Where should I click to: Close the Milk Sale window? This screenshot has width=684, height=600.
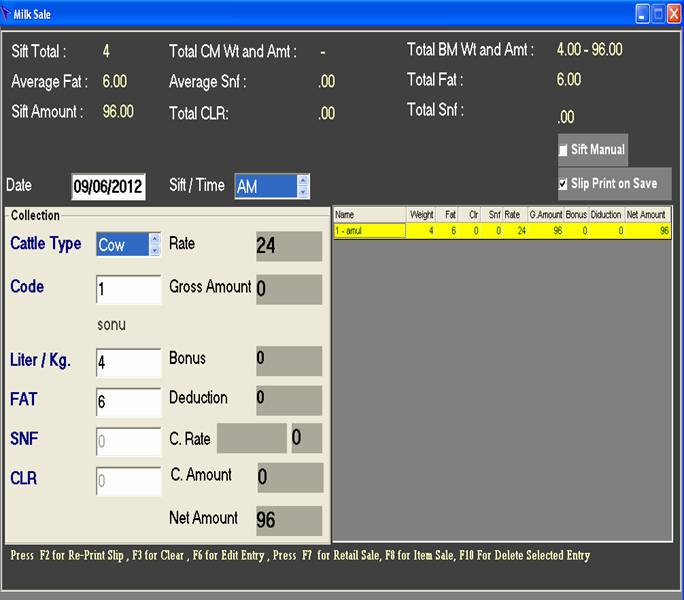674,14
